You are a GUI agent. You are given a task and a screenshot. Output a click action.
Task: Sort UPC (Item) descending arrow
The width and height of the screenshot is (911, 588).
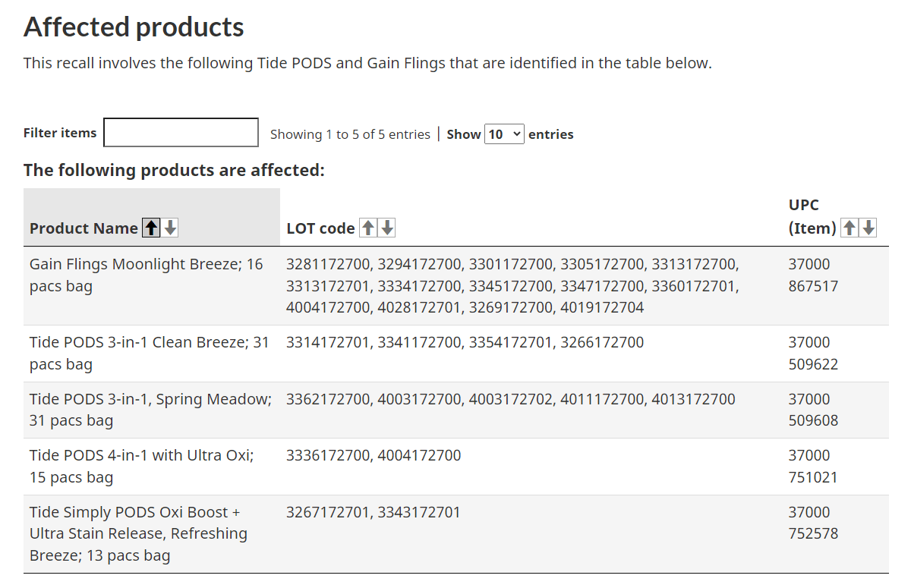click(869, 228)
